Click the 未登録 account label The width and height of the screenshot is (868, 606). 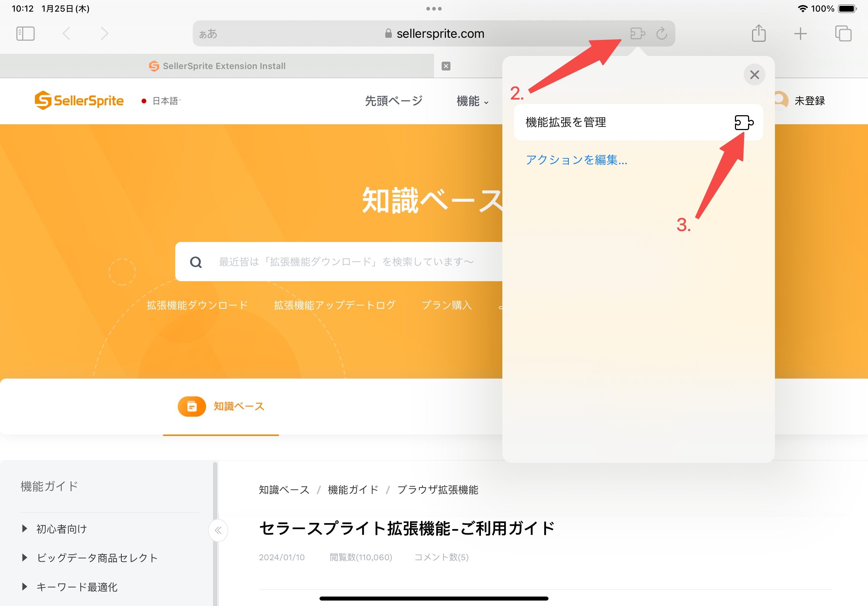click(x=809, y=101)
